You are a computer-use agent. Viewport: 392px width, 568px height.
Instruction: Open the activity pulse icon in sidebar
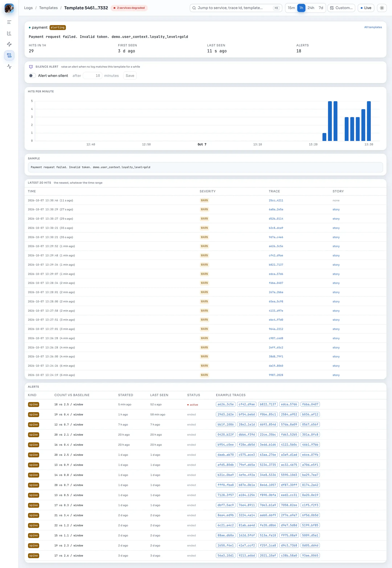tap(9, 66)
